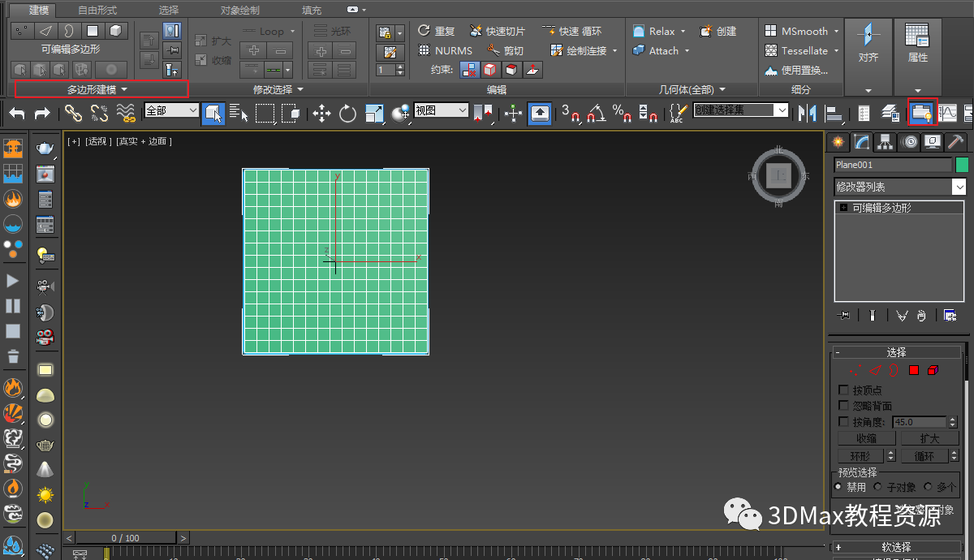Screen dimensions: 974x560
Task: Expand 可编辑多边形 in modifier stack
Action: (844, 208)
